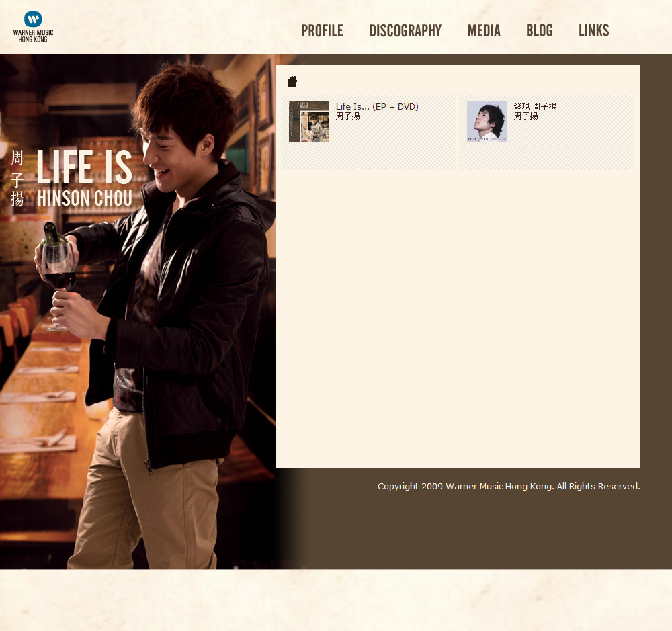This screenshot has height=631, width=672.
Task: Click the "HINSON CHOU" banner text
Action: point(85,198)
